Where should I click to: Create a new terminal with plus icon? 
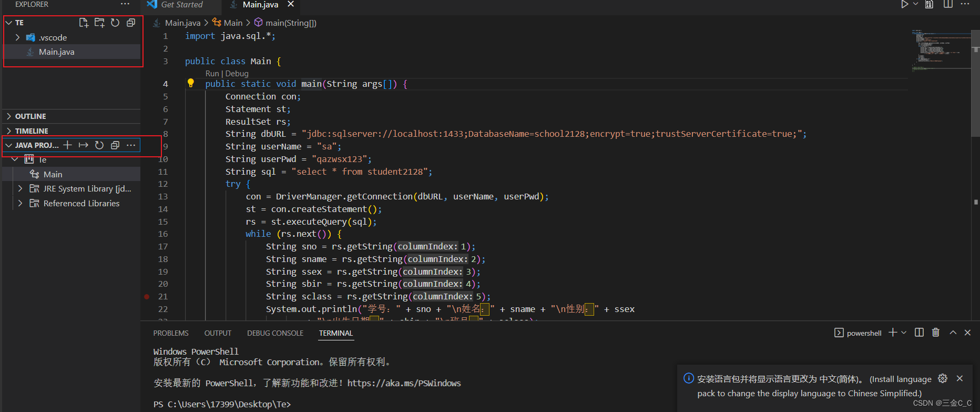pyautogui.click(x=893, y=333)
